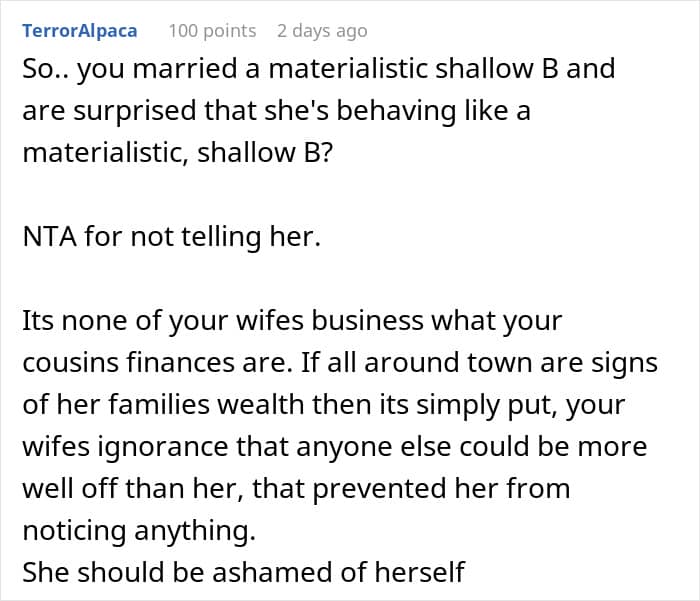
Task: Click the line beginning "cousins finances are"
Action: click(340, 362)
